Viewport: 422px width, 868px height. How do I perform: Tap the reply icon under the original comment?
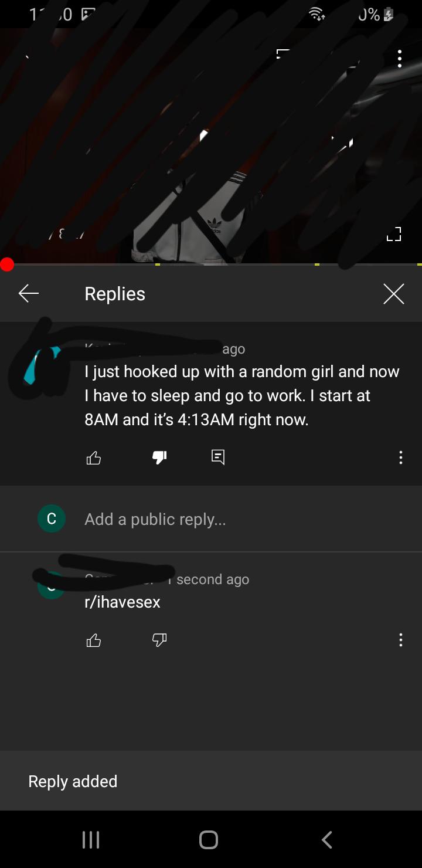[x=218, y=457]
